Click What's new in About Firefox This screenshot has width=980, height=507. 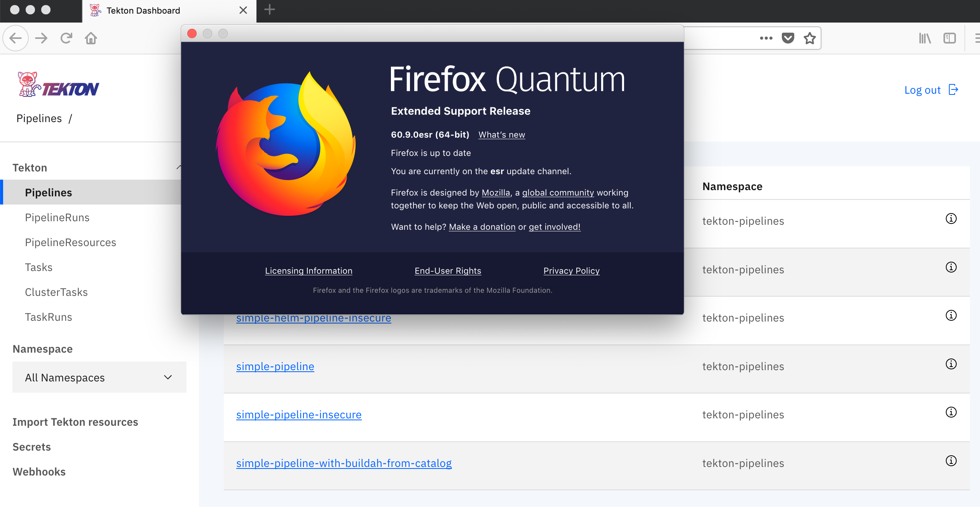[502, 135]
